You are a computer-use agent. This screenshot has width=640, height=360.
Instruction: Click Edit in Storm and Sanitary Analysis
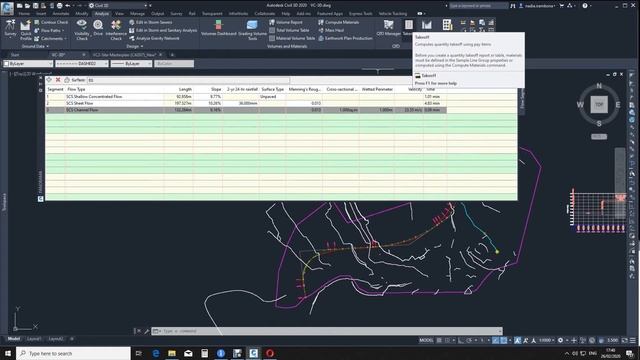(163, 30)
